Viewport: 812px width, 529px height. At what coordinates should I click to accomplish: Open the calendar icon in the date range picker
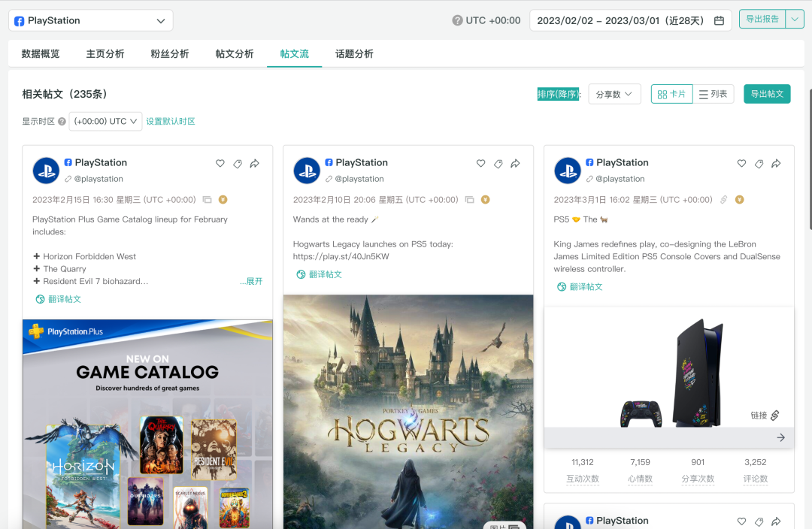719,20
